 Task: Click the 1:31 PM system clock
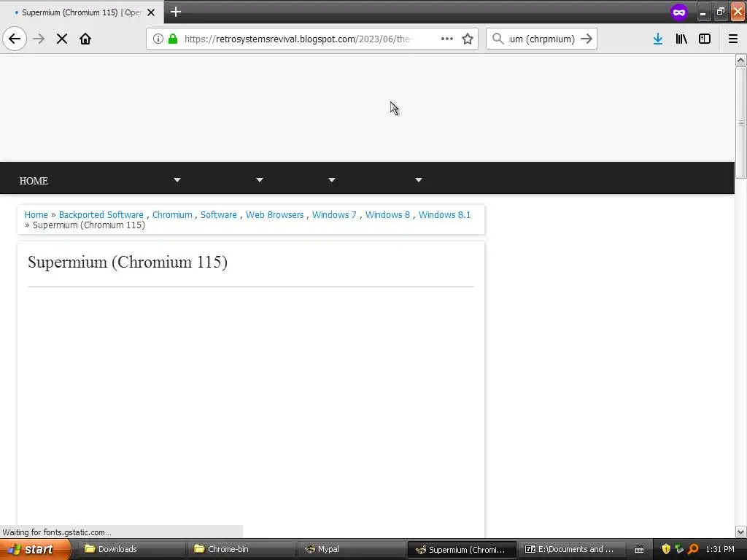coord(720,549)
